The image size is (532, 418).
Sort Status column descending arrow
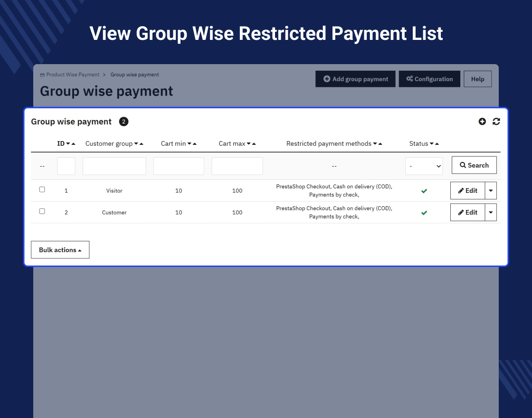[x=432, y=144]
